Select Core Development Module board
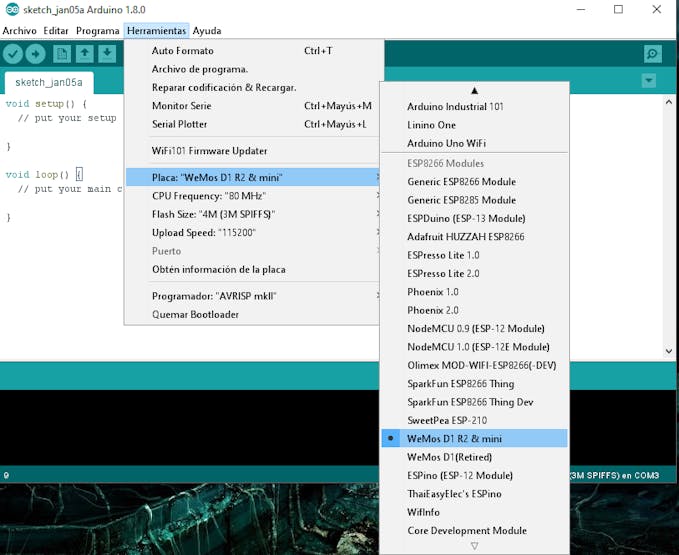The height and width of the screenshot is (555, 679). 474,531
